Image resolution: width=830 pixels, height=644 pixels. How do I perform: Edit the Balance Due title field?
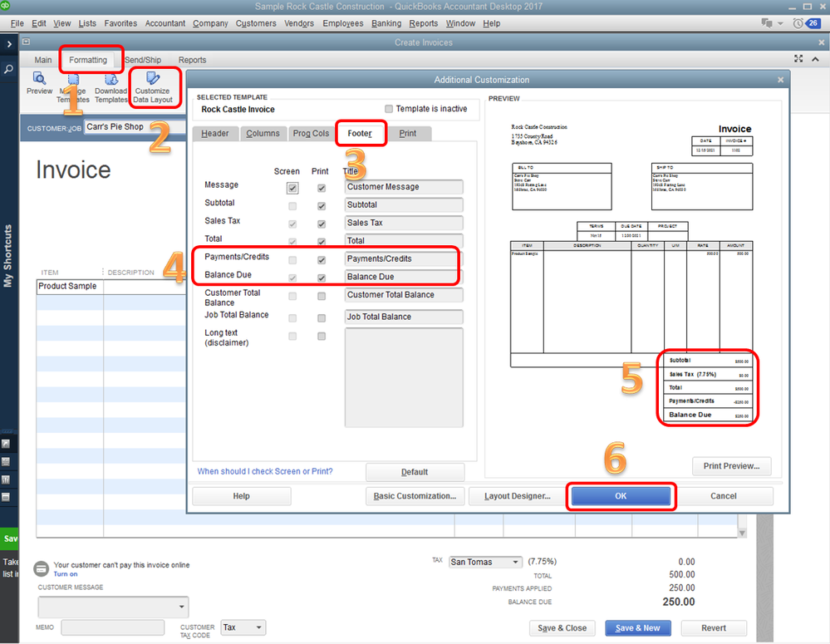click(x=404, y=277)
